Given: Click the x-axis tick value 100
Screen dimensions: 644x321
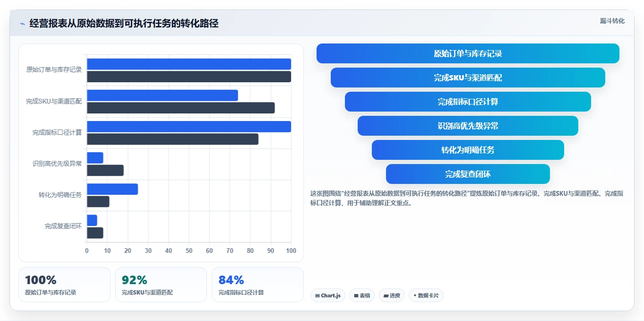Looking at the screenshot, I should pos(291,251).
